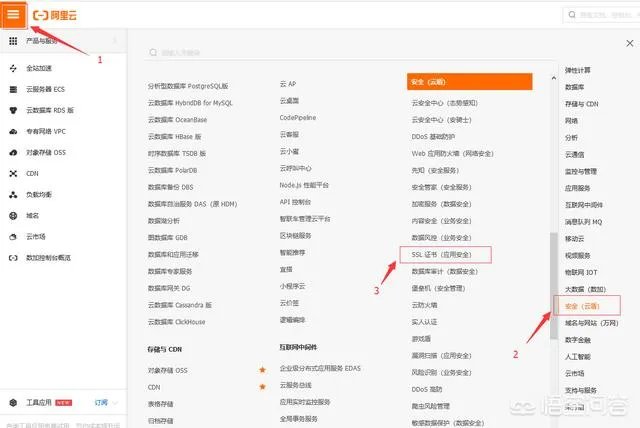
Task: Open 数据库审计 (数据安全) link
Action: (444, 271)
